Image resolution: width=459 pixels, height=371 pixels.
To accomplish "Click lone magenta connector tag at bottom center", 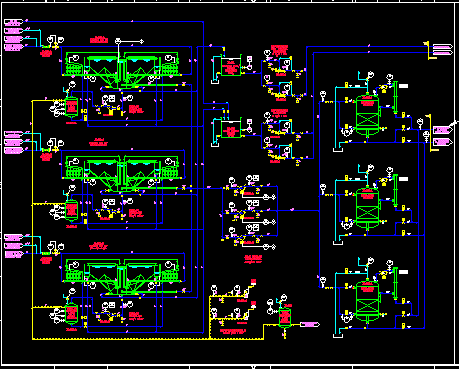I will [310, 324].
